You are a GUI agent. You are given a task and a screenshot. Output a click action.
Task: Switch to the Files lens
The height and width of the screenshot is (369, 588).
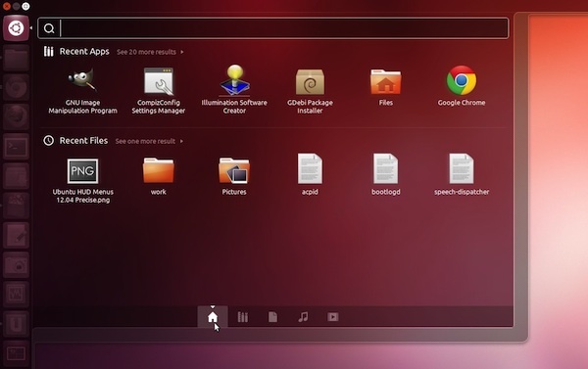tap(272, 317)
